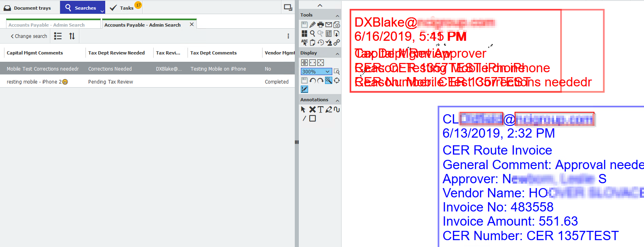Viewport: 644px width, 247px height.
Task: Select the rectangle annotation tool
Action: (x=313, y=119)
